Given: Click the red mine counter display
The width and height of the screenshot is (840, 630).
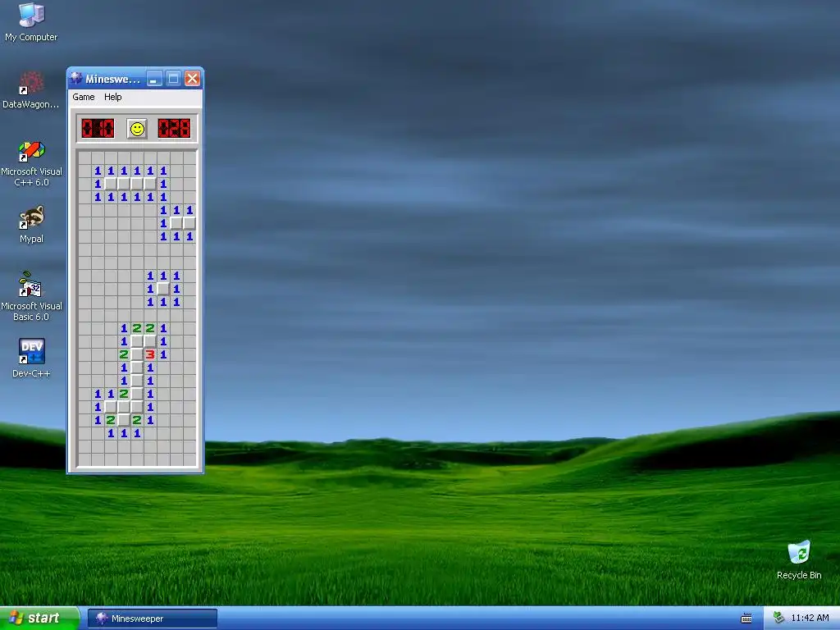Looking at the screenshot, I should tap(98, 129).
